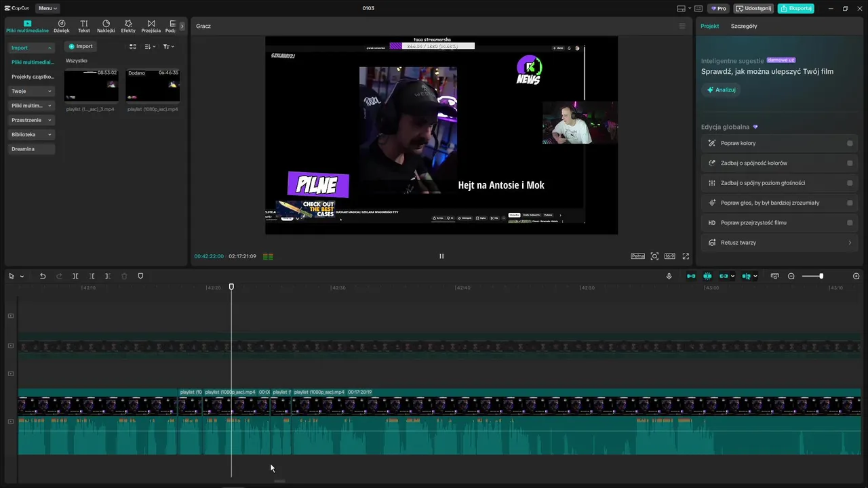
Task: Delete the selected clip with trash icon
Action: pyautogui.click(x=124, y=276)
